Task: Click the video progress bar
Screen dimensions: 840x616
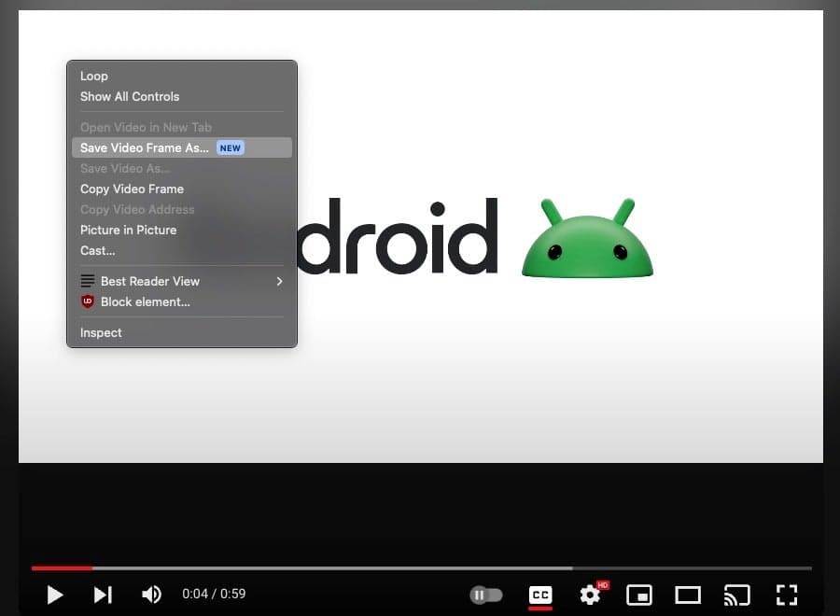Action: [x=420, y=567]
